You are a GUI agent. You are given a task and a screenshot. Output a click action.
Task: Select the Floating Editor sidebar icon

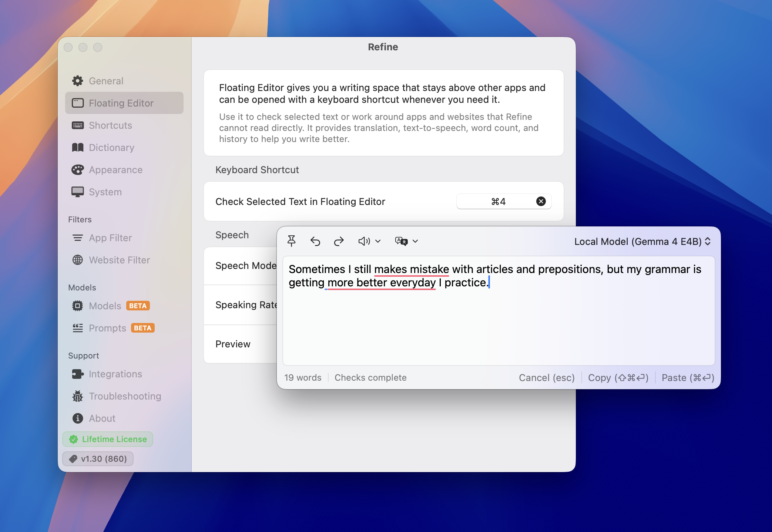coord(78,103)
